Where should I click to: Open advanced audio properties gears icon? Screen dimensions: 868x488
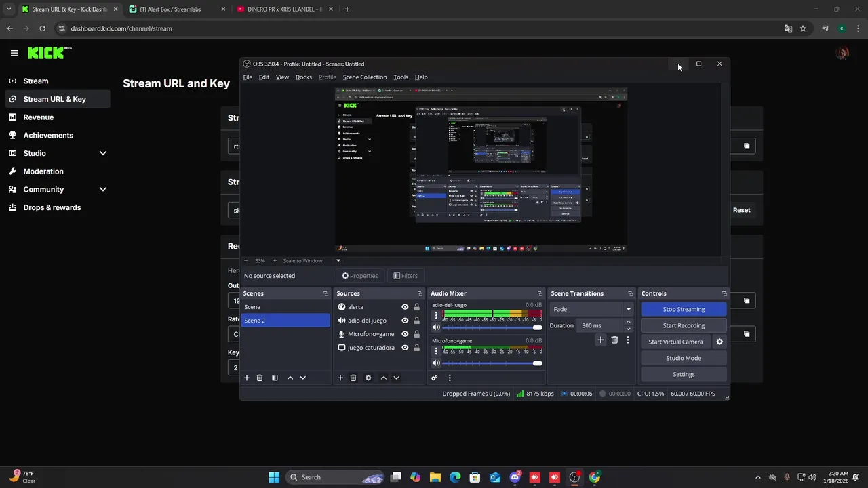pos(435,378)
